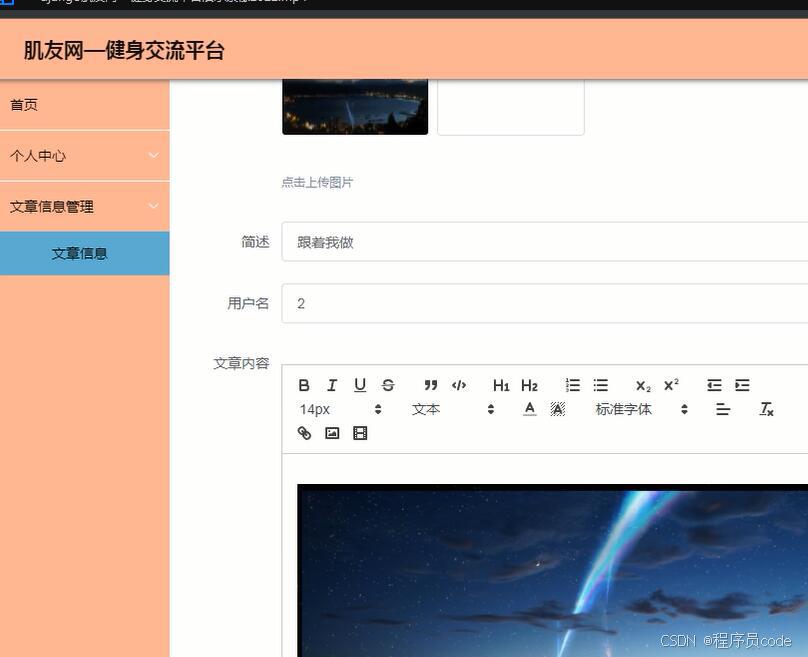Expand the 个人中心 sidebar menu
Image resolution: width=808 pixels, height=657 pixels.
tap(84, 156)
